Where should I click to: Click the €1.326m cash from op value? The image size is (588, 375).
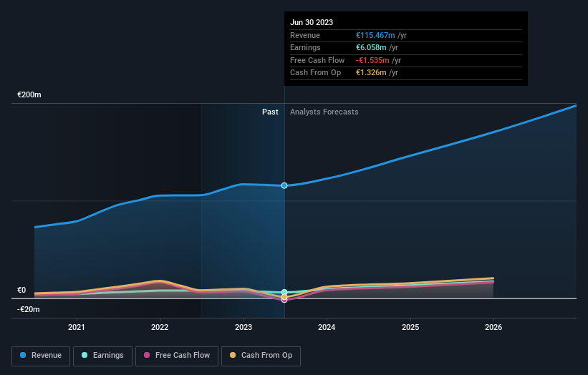pos(371,73)
